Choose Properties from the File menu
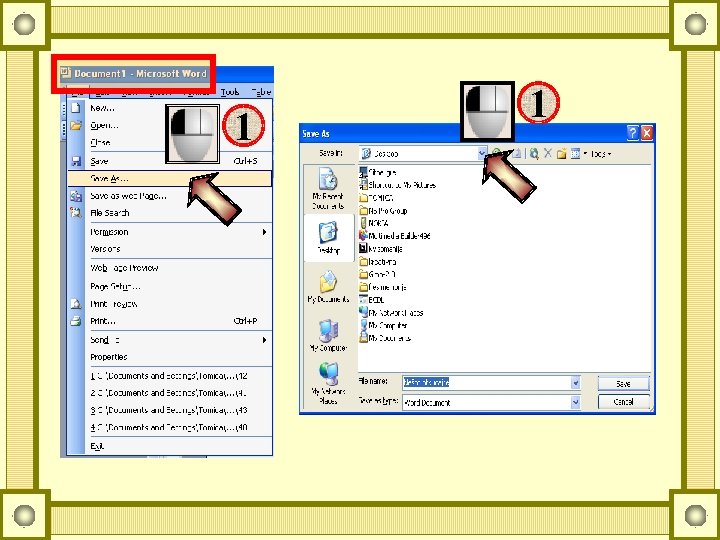 pyautogui.click(x=169, y=357)
